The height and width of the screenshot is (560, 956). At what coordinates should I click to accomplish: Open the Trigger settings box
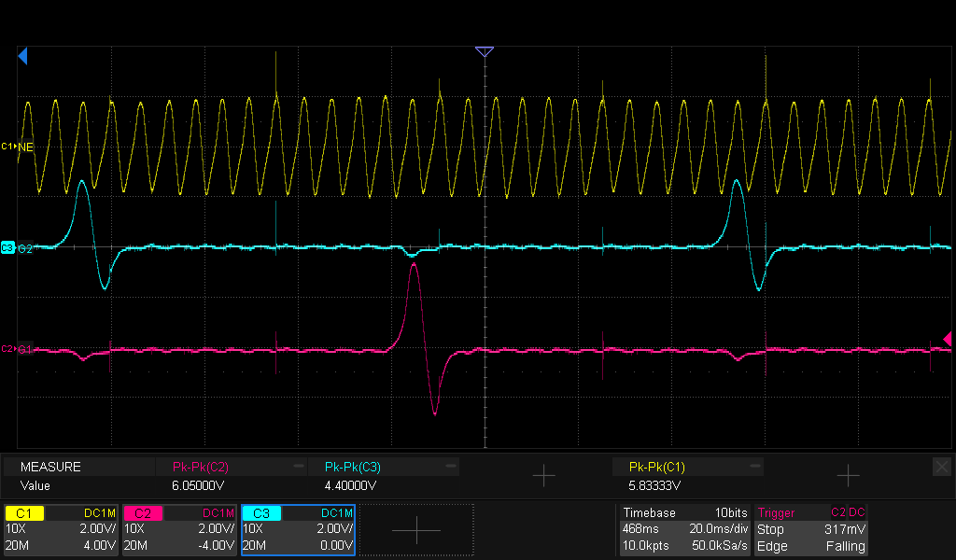coord(811,529)
